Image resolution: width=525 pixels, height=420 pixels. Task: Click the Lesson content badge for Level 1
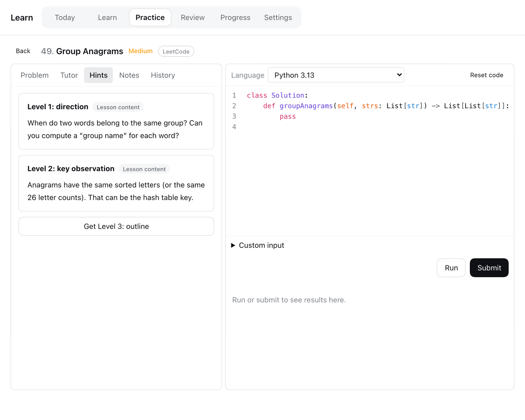coord(118,107)
